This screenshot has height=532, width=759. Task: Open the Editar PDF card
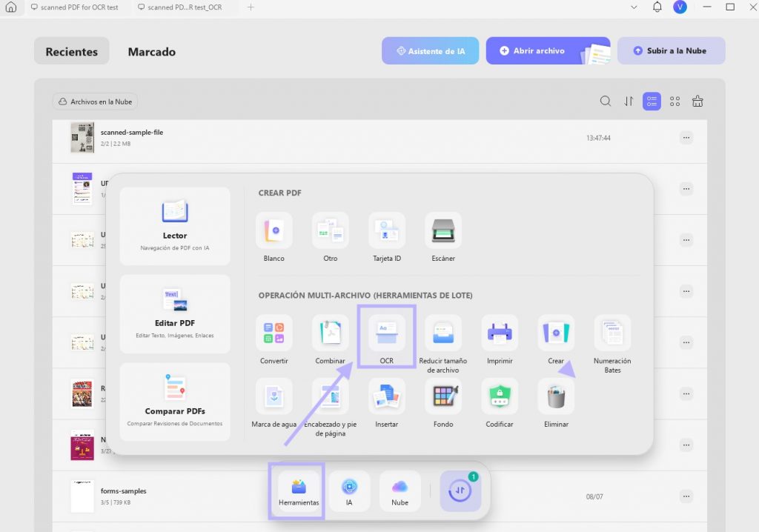[x=175, y=313]
